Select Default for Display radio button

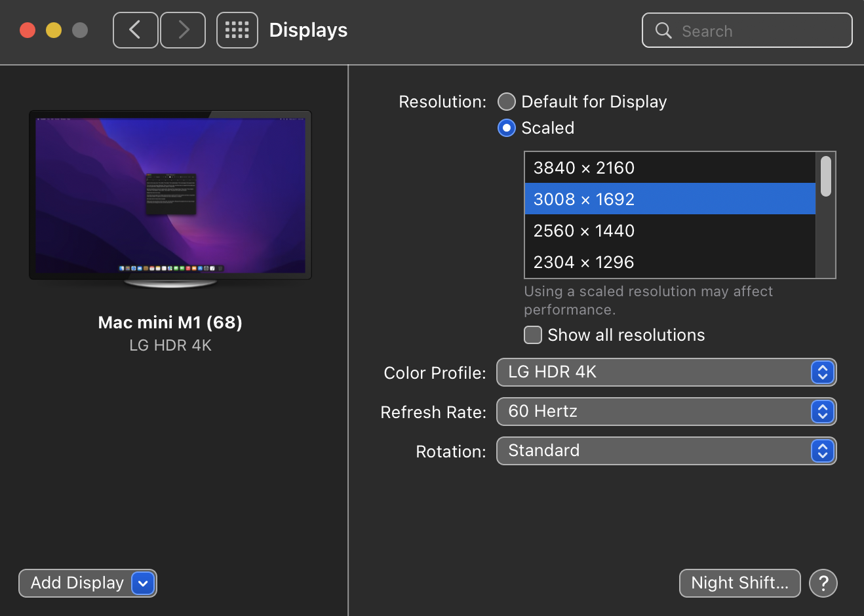(x=507, y=102)
